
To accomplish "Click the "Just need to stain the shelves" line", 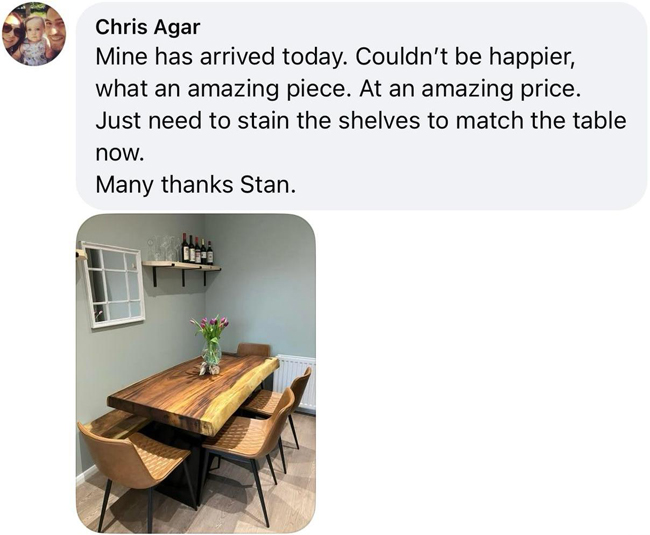I will [x=361, y=121].
